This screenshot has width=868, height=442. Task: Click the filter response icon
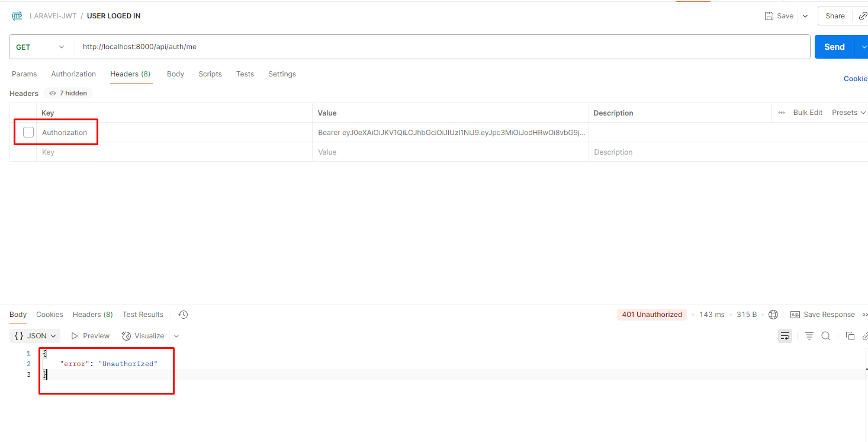point(809,336)
